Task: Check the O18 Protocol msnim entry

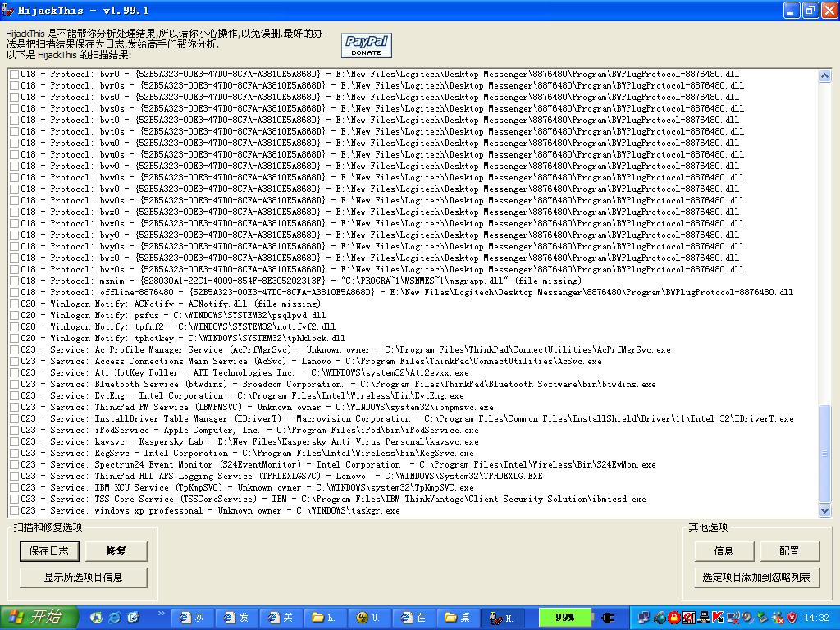Action: click(x=15, y=281)
